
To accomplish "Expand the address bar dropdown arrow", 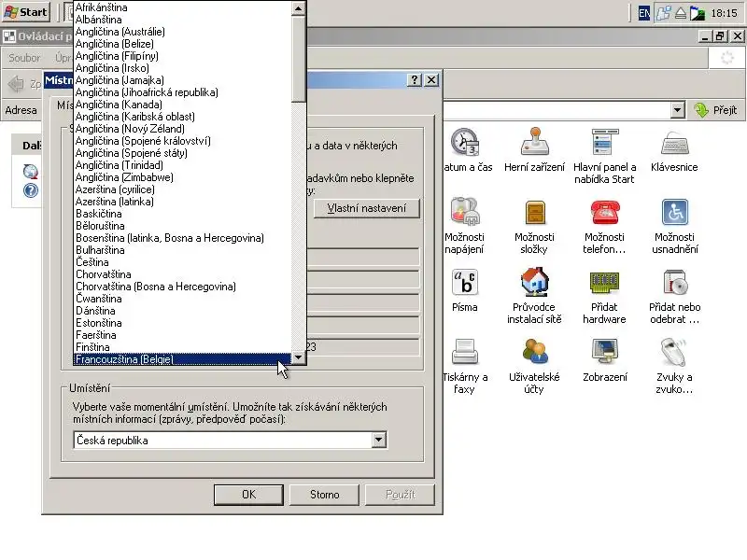I will click(678, 110).
